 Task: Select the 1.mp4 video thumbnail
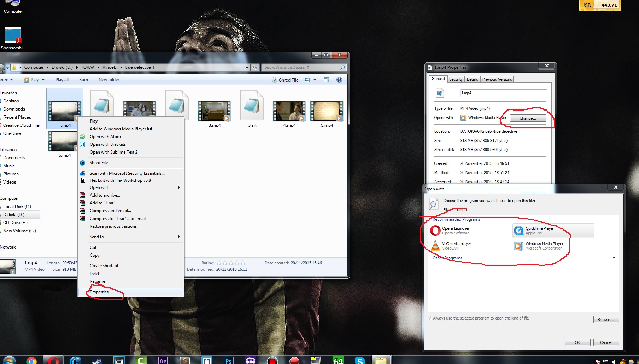click(65, 109)
